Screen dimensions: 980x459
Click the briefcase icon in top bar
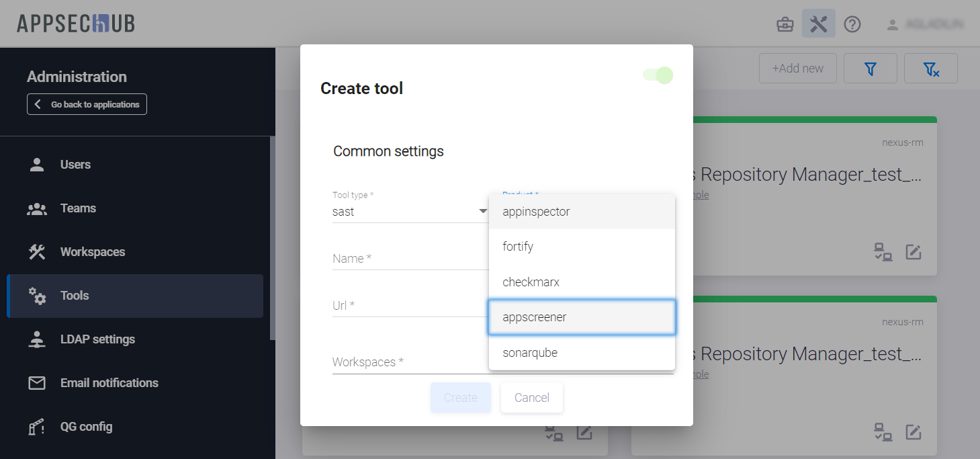tap(785, 25)
